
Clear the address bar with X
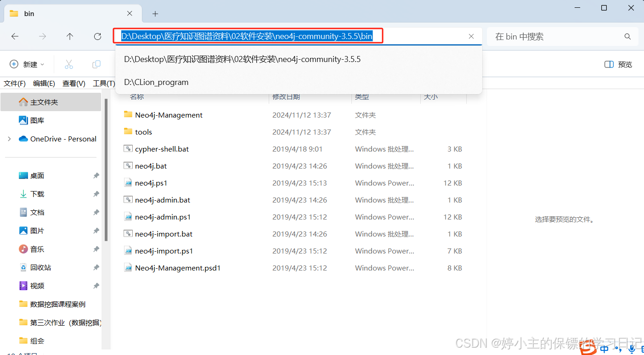[x=471, y=36]
